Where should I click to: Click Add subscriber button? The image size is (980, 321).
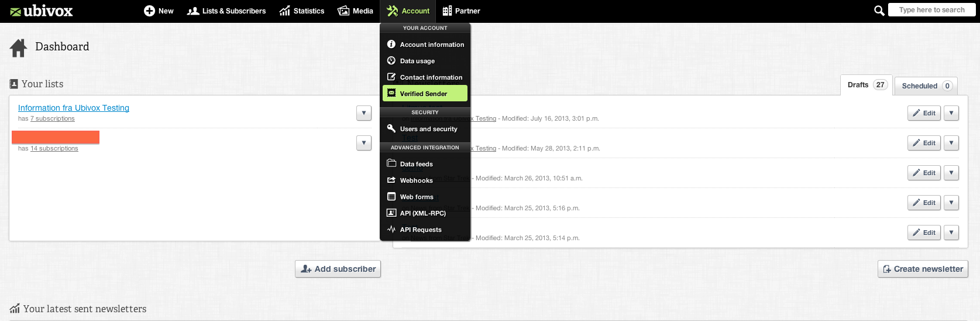coord(338,269)
